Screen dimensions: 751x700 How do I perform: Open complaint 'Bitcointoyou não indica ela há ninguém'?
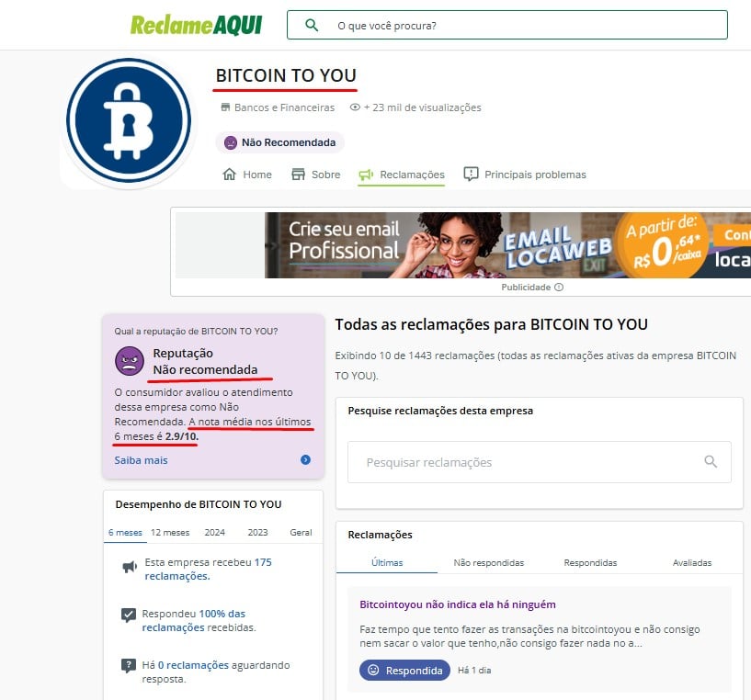458,604
